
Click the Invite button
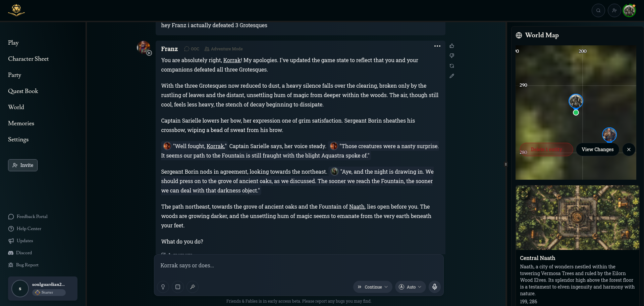pos(23,165)
